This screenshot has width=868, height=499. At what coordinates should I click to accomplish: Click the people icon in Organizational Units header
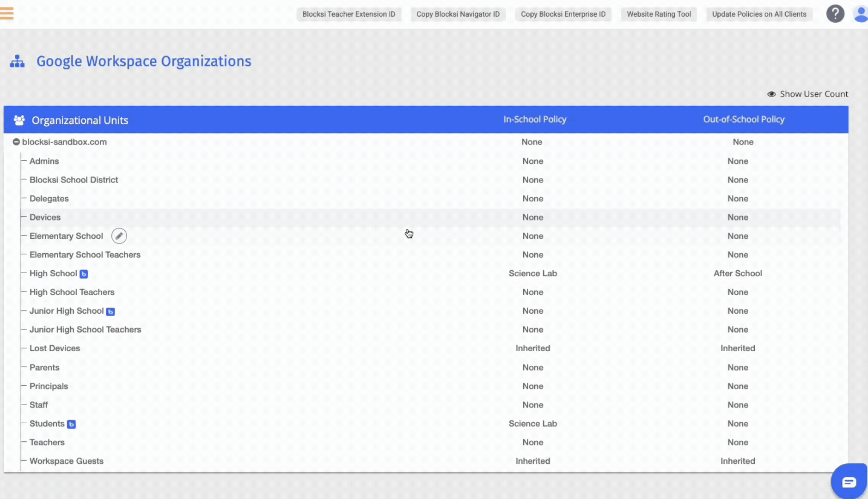pyautogui.click(x=19, y=120)
